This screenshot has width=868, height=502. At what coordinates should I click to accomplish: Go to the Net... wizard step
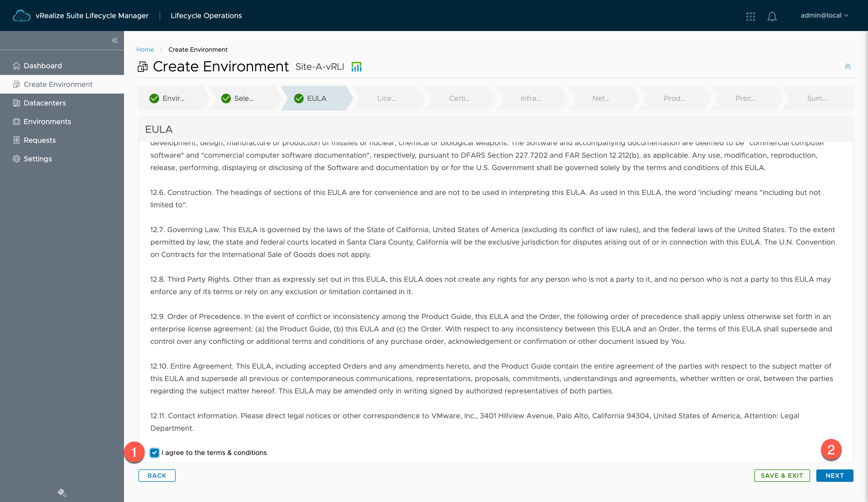point(601,98)
